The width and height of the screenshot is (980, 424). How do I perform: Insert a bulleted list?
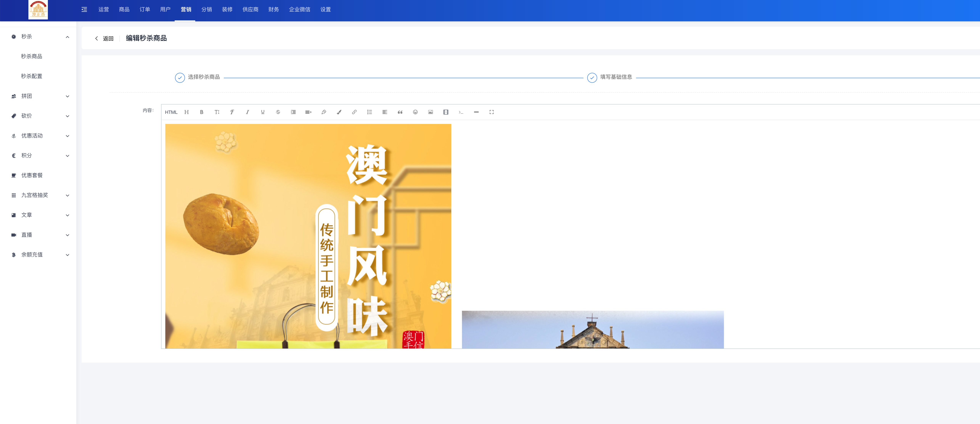[x=369, y=112]
